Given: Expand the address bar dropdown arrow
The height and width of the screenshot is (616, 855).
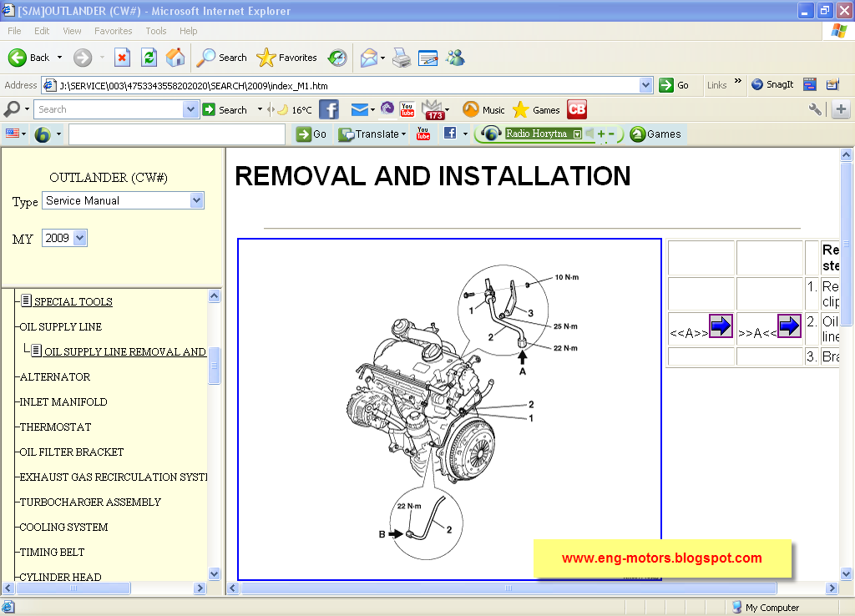Looking at the screenshot, I should pyautogui.click(x=645, y=85).
